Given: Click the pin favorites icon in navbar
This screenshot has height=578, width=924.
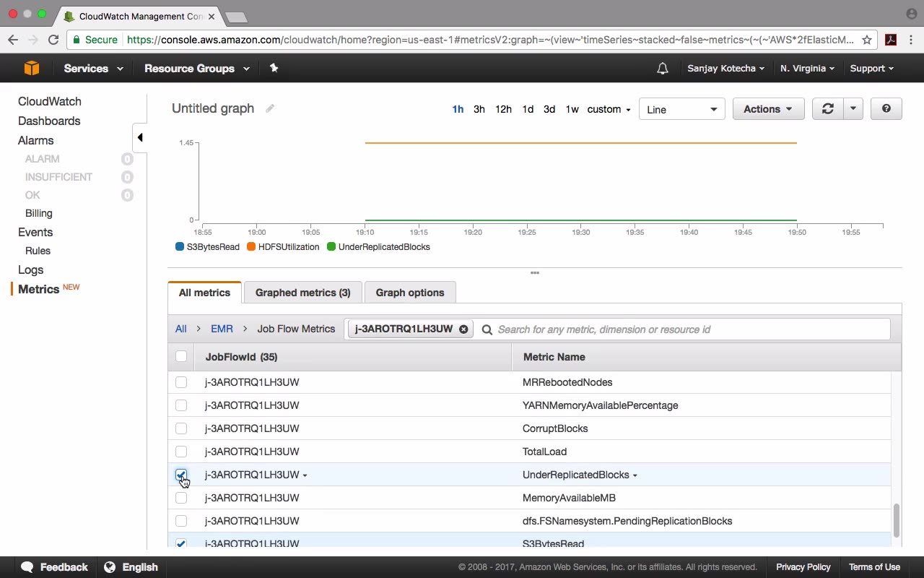Looking at the screenshot, I should pos(274,68).
